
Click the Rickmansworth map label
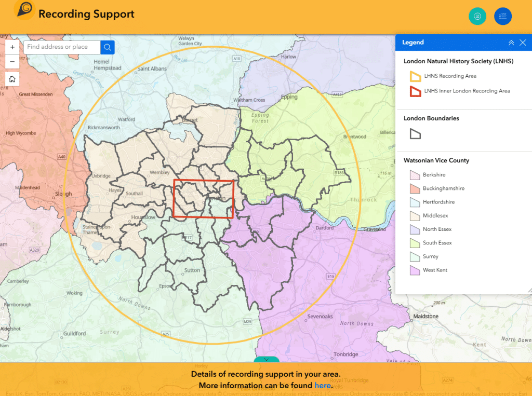(x=103, y=128)
